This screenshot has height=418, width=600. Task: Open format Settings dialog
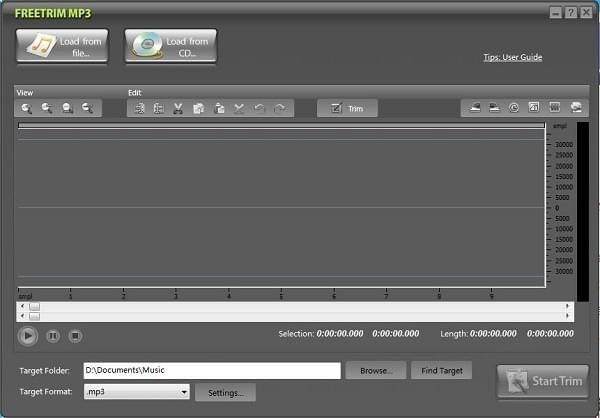click(225, 393)
